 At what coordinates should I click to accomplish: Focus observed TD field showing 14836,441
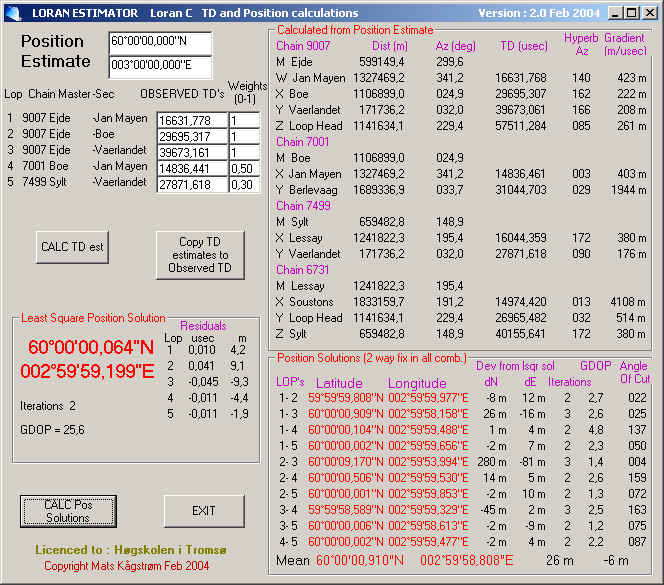click(191, 168)
